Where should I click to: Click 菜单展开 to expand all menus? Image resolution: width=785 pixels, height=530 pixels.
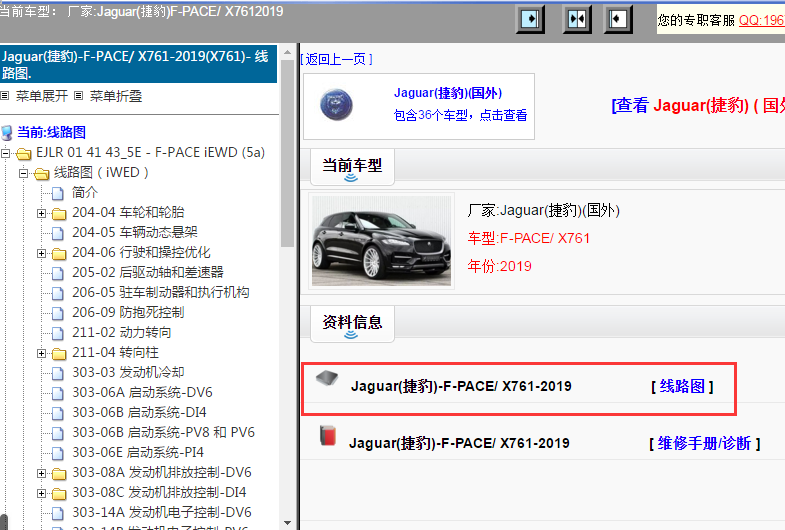42,96
